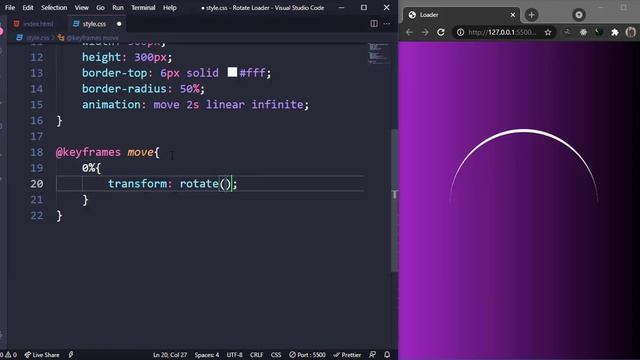
Task: Bookmark this page with star icon
Action: pyautogui.click(x=548, y=32)
